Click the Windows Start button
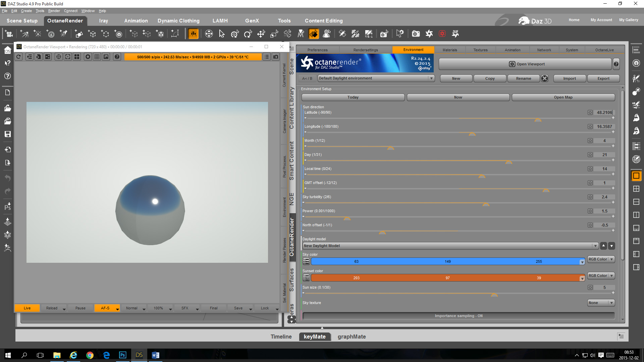Screen dimensions: 644x362 coord(8,355)
